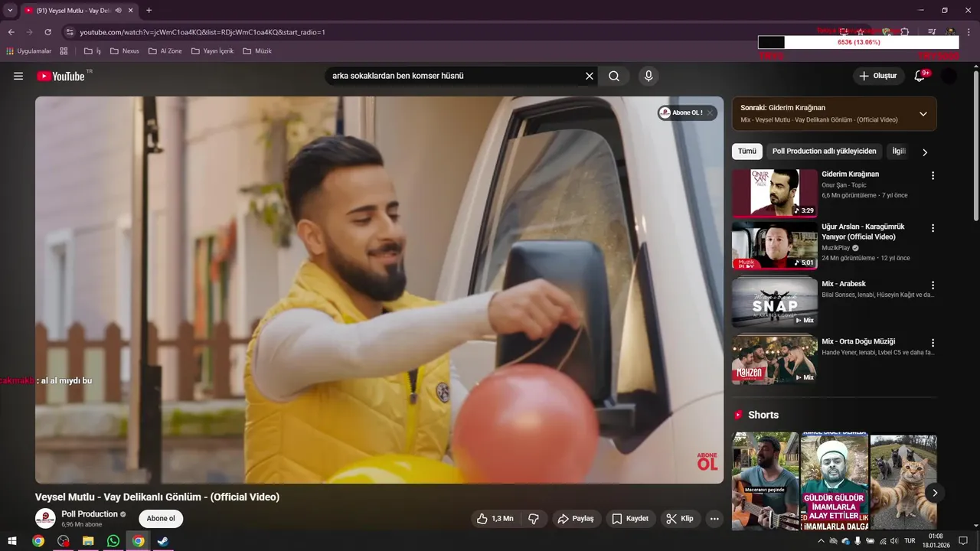
Task: Open WhatsApp from the taskbar
Action: click(113, 541)
